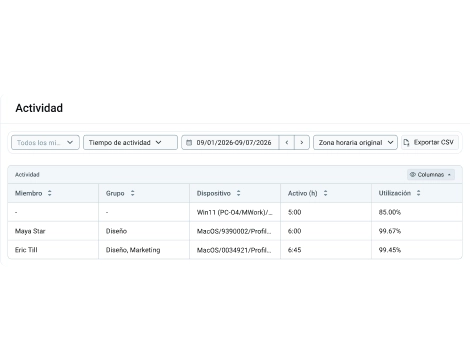The width and height of the screenshot is (470, 360).
Task: Click the Dispositivo column header label
Action: pyautogui.click(x=214, y=193)
